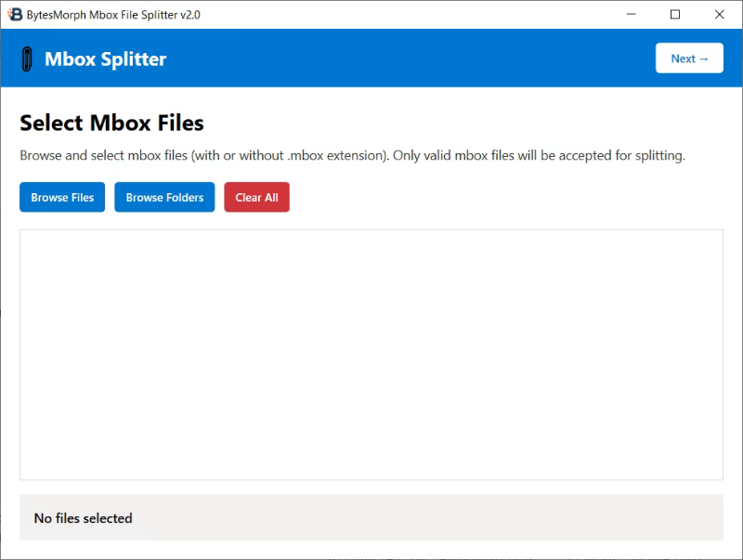Maximize the Mbox File Splitter window
This screenshot has width=743, height=560.
click(675, 14)
